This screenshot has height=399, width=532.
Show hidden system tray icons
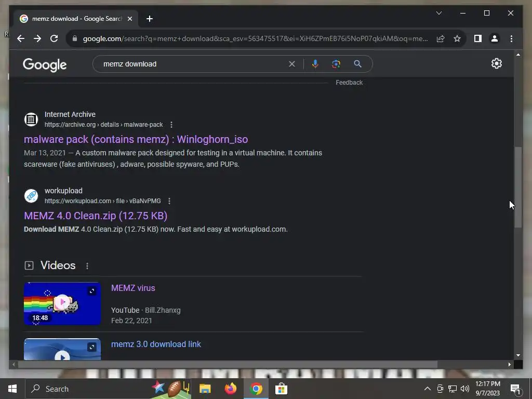pyautogui.click(x=428, y=389)
